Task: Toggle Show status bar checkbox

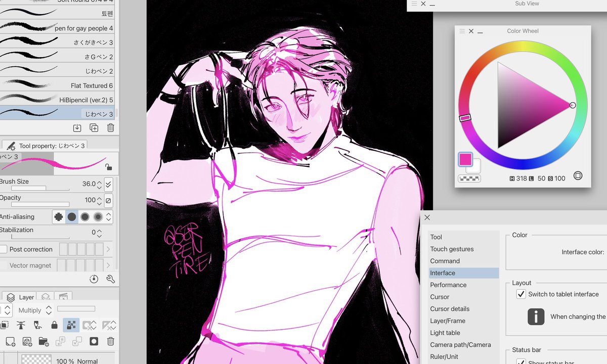Action: [x=521, y=362]
